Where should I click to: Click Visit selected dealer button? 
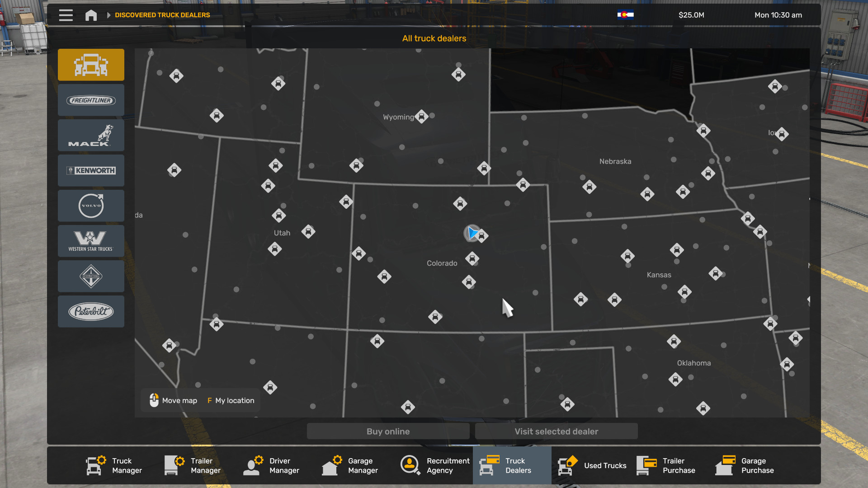[x=556, y=432]
